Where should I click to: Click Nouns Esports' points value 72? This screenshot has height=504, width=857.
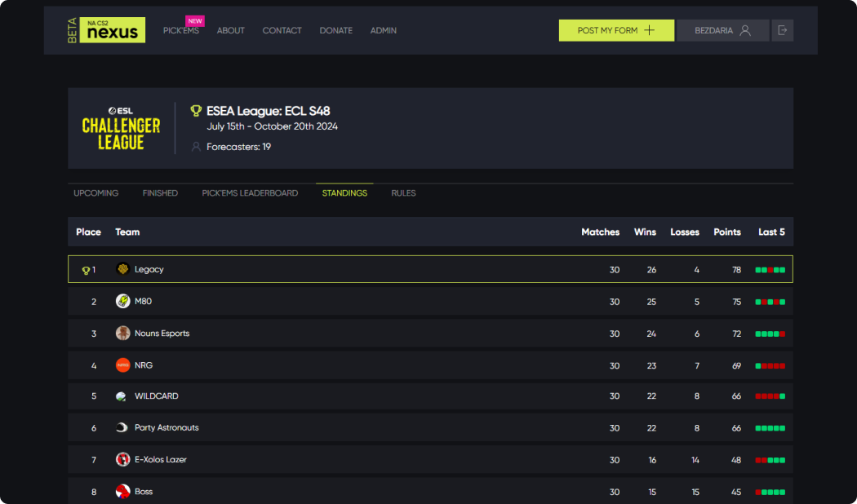736,334
